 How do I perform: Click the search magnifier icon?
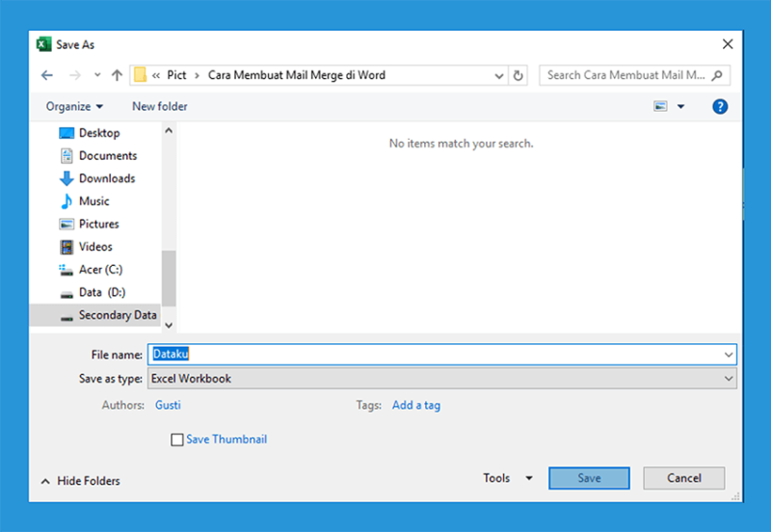point(717,75)
